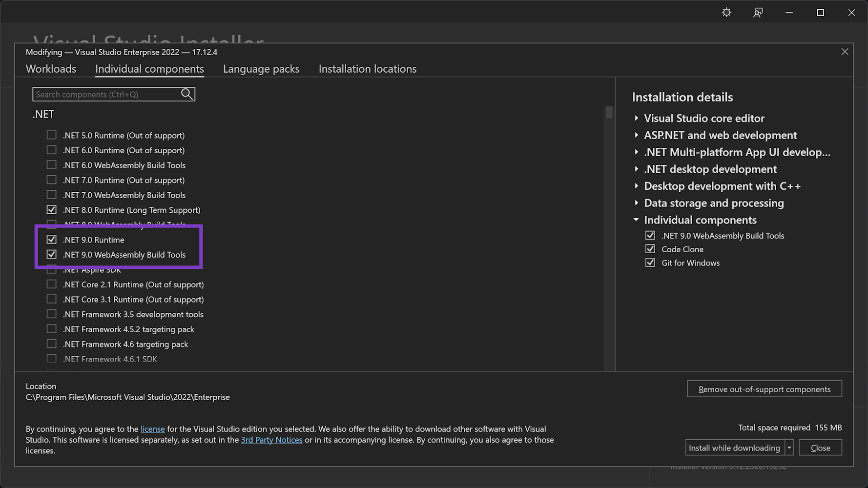Toggle the theme sun icon in title bar

(726, 12)
